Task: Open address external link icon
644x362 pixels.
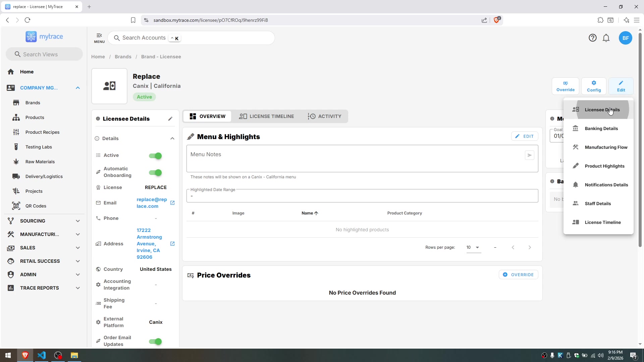Action: 172,244
